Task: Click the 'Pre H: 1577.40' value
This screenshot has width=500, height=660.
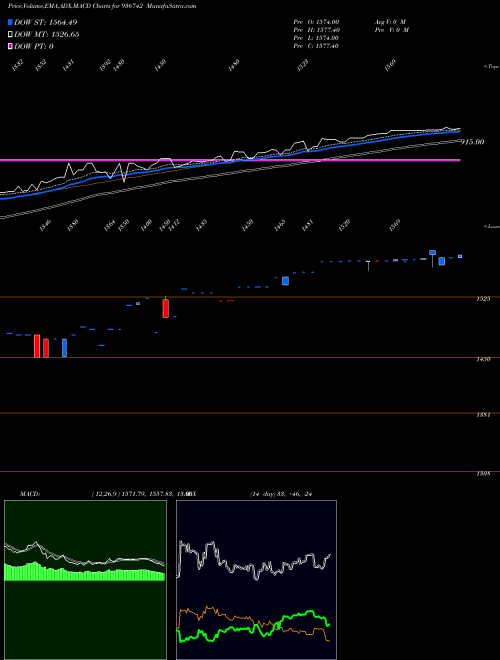Action: [x=316, y=30]
